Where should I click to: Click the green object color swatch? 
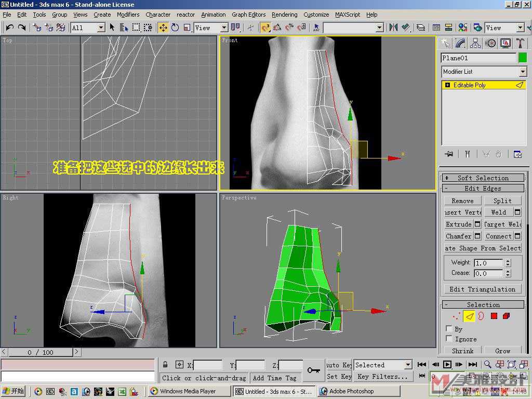point(523,58)
